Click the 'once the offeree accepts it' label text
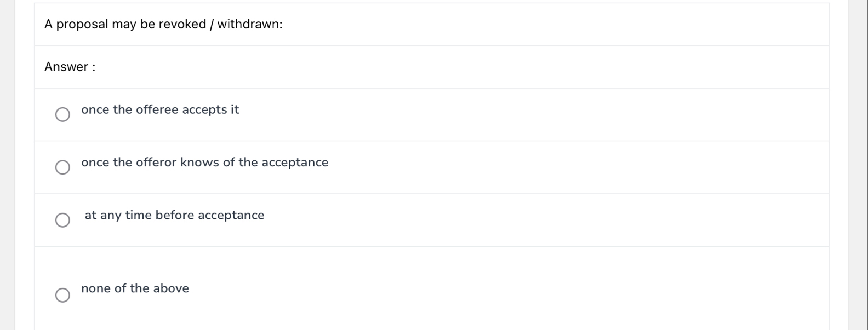The width and height of the screenshot is (868, 330). (160, 109)
